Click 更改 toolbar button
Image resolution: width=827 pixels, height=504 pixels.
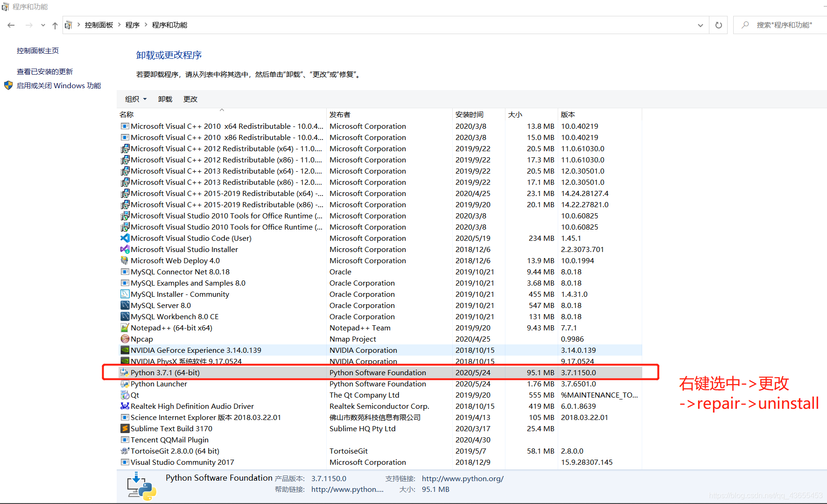point(190,99)
